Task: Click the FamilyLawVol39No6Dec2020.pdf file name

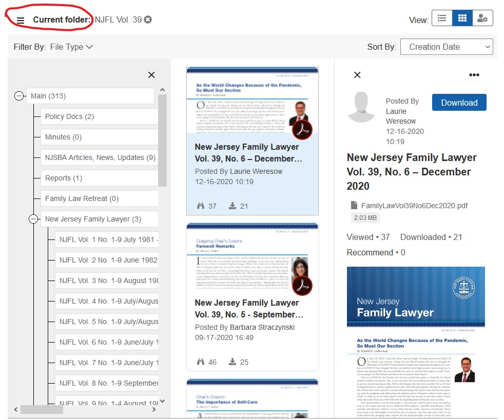Action: pyautogui.click(x=414, y=206)
